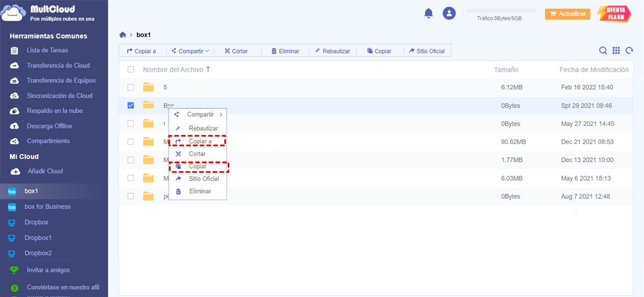Viewport: 644px width, 297px height.
Task: Click folder icon in the 6.03MB row
Action: [x=148, y=178]
